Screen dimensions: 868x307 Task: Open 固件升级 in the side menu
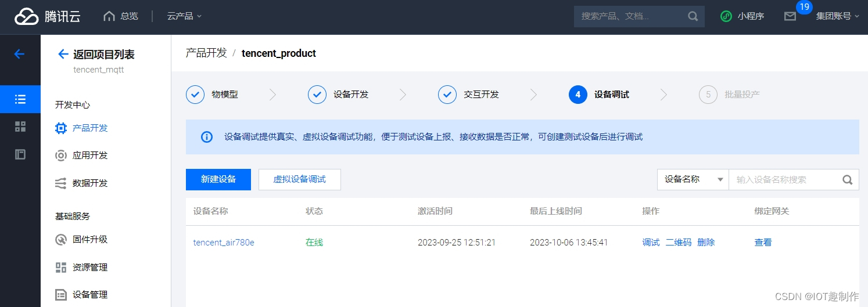(x=90, y=240)
